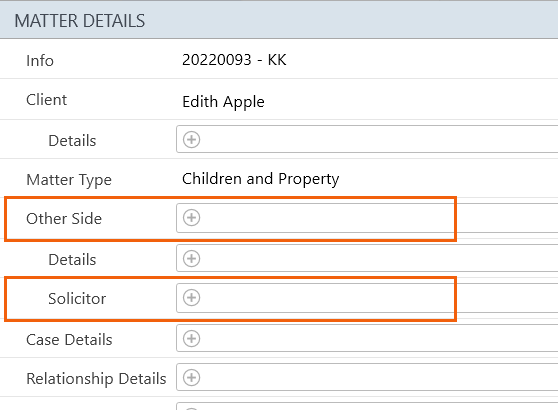The image size is (558, 410).
Task: Click plus icon for Other Side Details
Action: click(191, 259)
